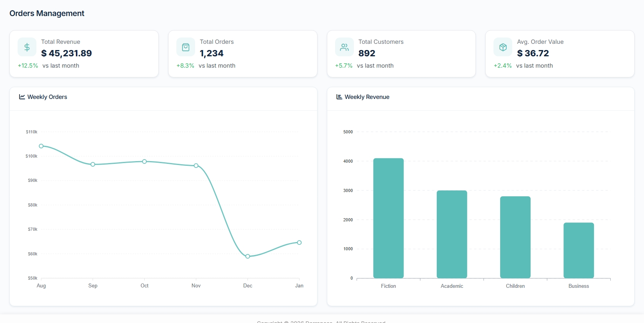The width and height of the screenshot is (644, 323).
Task: Click the Fiction bar in Weekly Revenue
Action: click(388, 218)
